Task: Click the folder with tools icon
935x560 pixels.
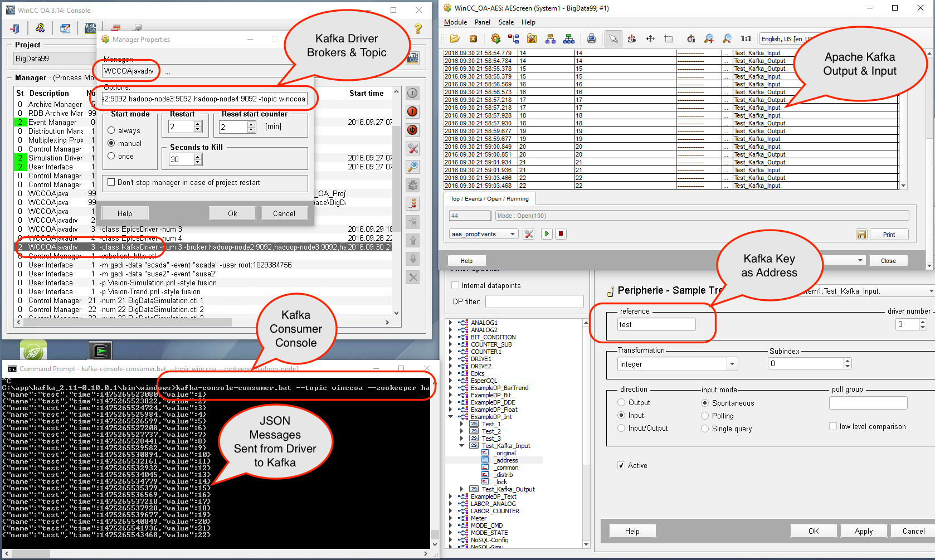Action: point(532,38)
